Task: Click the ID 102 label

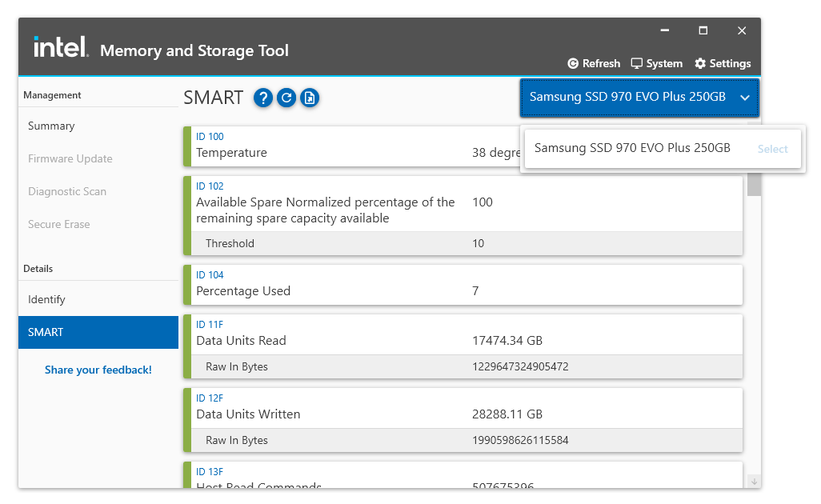Action: (210, 186)
